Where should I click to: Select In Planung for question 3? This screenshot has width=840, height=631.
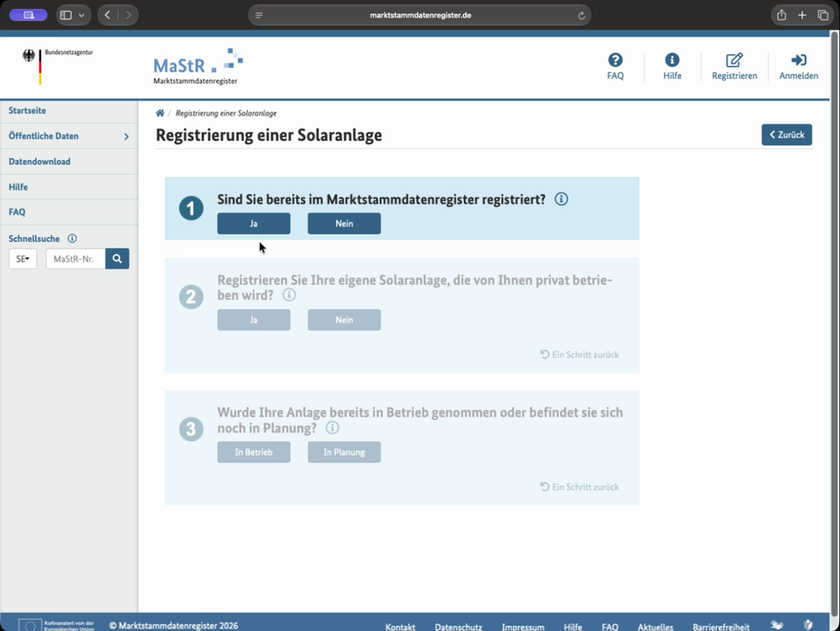click(344, 452)
